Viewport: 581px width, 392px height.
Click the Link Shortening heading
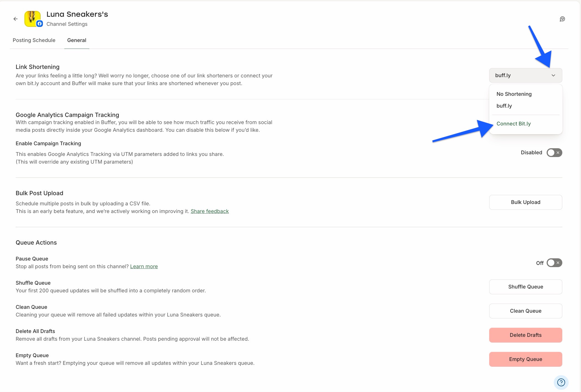[37, 67]
